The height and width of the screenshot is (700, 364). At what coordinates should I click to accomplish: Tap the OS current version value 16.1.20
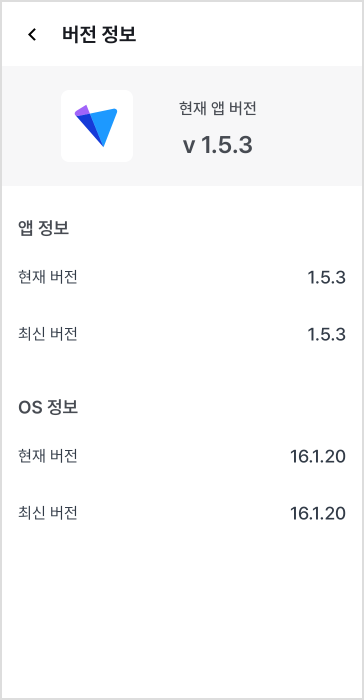pyautogui.click(x=318, y=456)
